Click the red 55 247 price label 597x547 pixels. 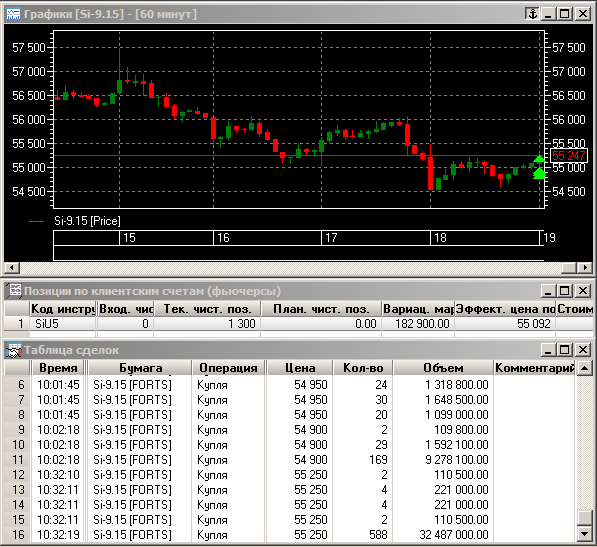[568, 155]
